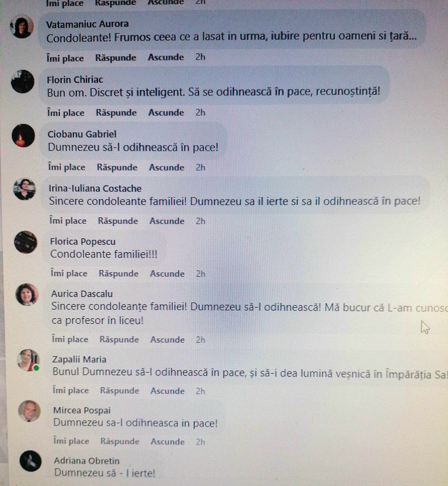Like Vatamaniuc Aurora's comment with Îmi place
This screenshot has height=486, width=448.
[65, 58]
